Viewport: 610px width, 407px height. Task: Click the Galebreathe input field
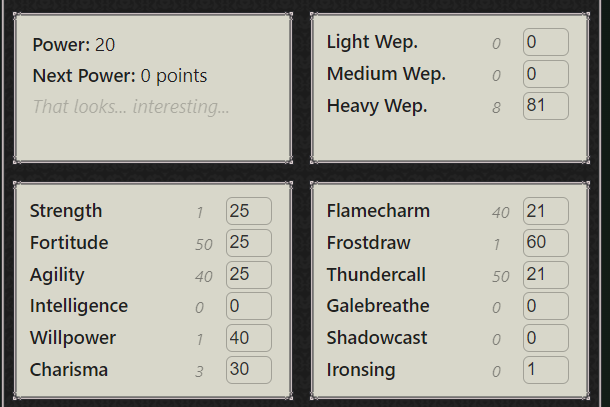(x=545, y=306)
